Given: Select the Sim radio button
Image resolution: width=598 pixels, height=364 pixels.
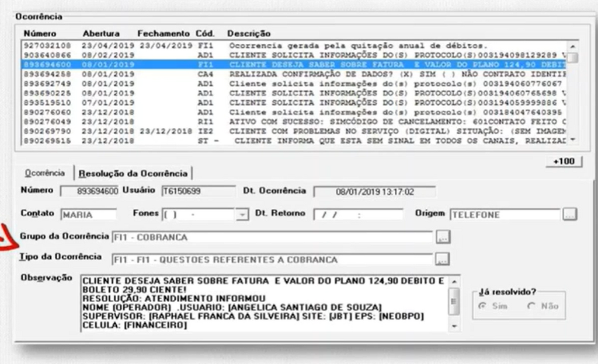Looking at the screenshot, I should (482, 306).
